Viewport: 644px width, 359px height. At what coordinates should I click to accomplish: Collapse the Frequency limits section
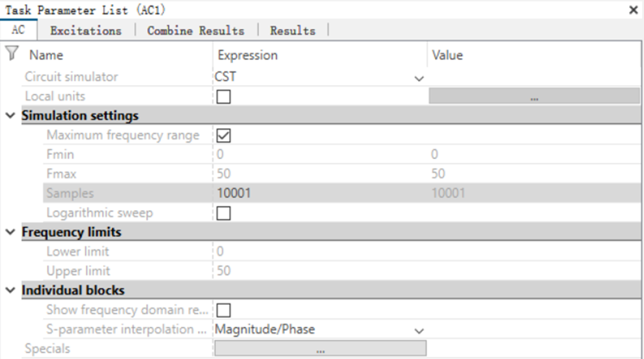pyautogui.click(x=10, y=232)
